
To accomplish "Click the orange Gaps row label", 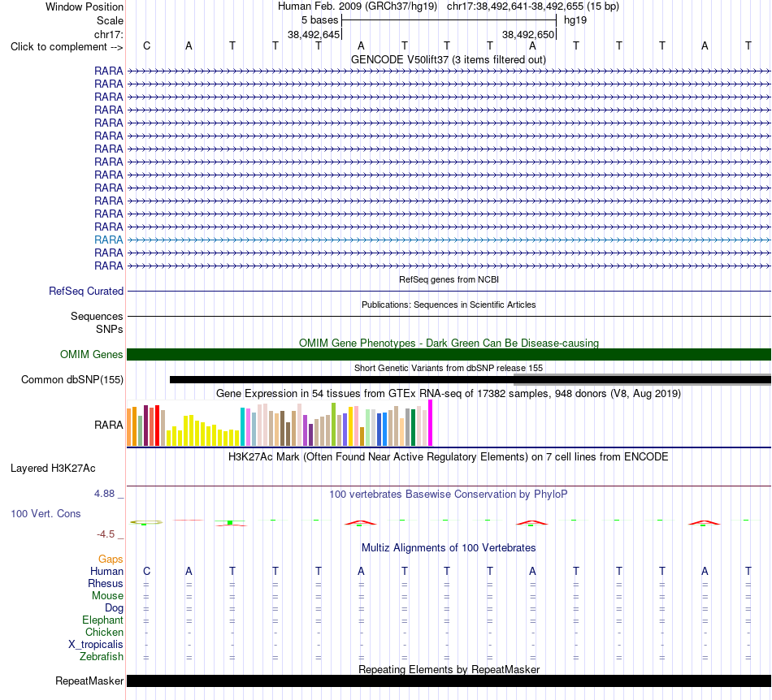I will tap(111, 560).
